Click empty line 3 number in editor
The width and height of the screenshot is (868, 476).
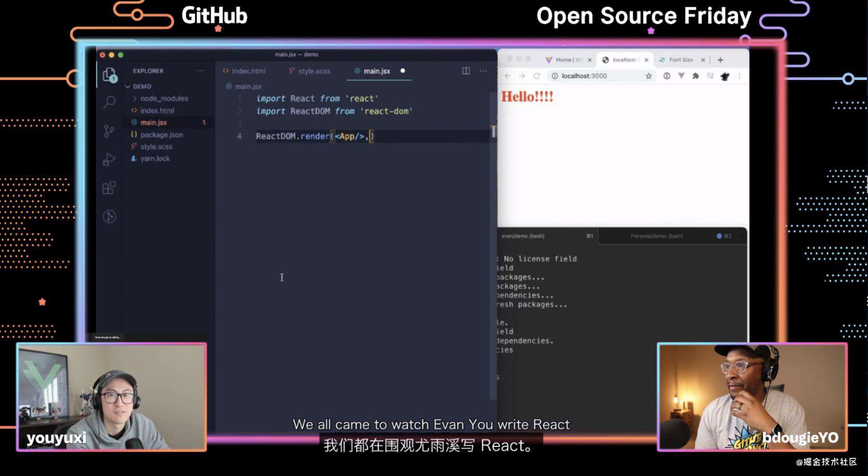coord(240,124)
